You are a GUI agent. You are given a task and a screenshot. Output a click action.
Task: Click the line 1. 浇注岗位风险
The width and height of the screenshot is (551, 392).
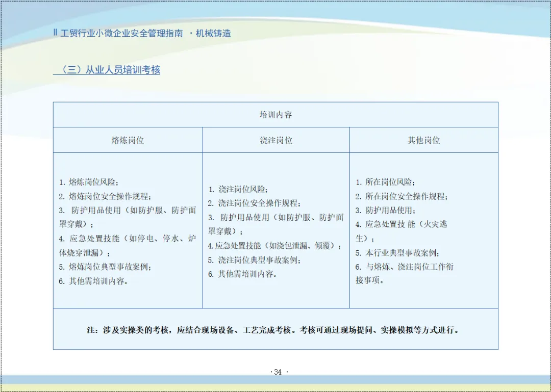[x=238, y=189]
